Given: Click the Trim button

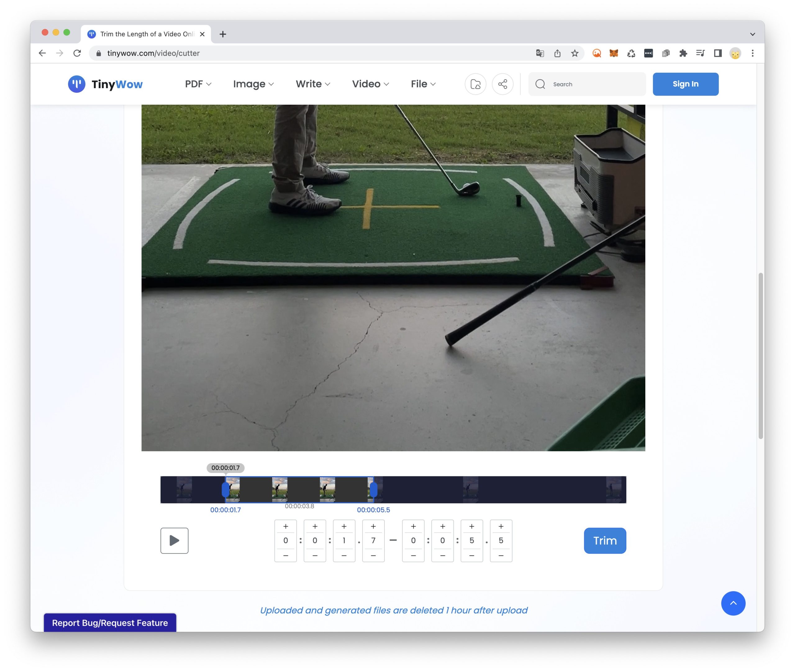Looking at the screenshot, I should tap(605, 540).
